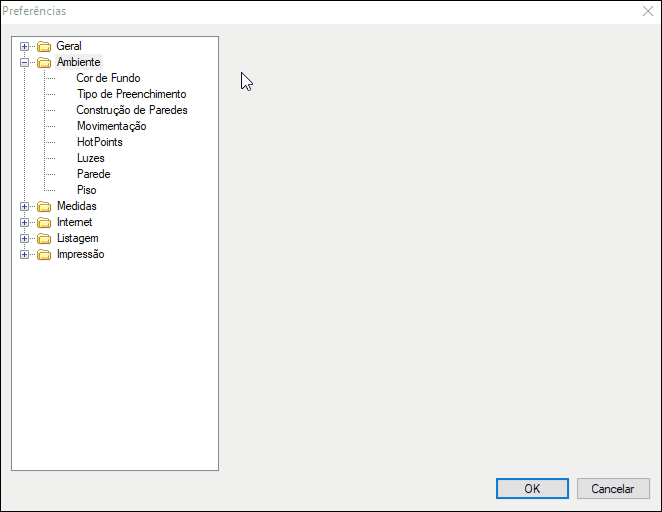Screen dimensions: 662x512
Task: Click the Listagem folder icon
Action: point(44,238)
